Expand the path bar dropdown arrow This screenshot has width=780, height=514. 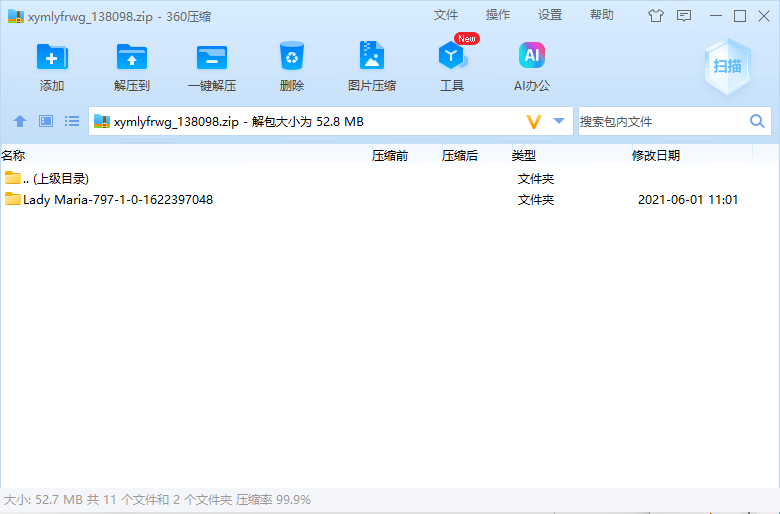click(559, 121)
